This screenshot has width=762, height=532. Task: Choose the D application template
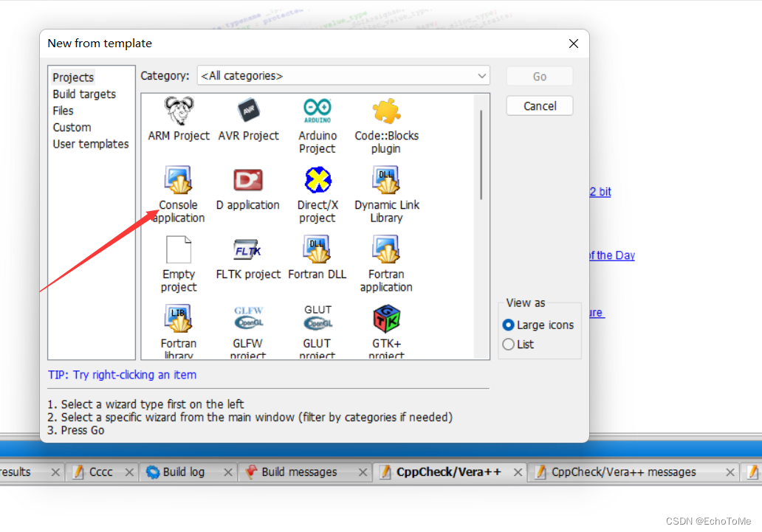[x=248, y=188]
